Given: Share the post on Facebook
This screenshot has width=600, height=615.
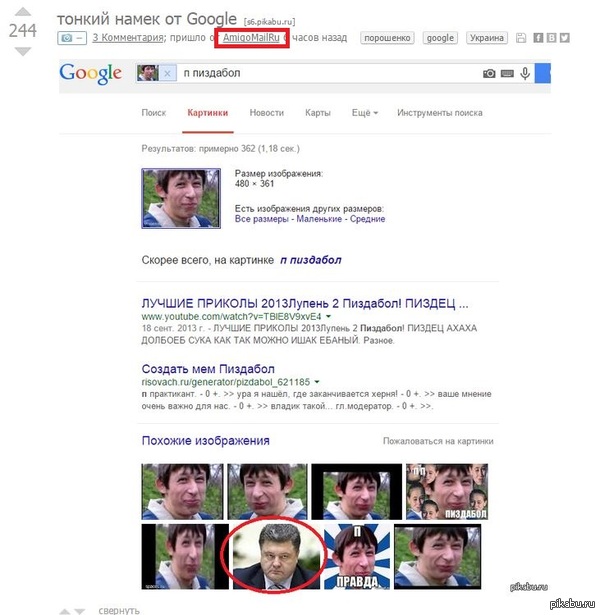Looking at the screenshot, I should 538,38.
